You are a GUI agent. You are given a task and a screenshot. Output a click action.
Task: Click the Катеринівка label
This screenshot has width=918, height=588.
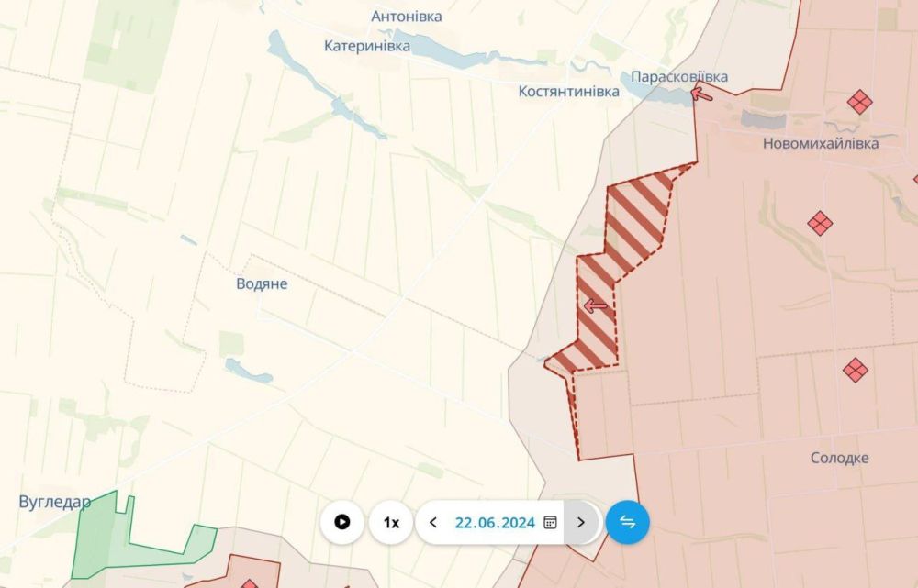coord(367,46)
